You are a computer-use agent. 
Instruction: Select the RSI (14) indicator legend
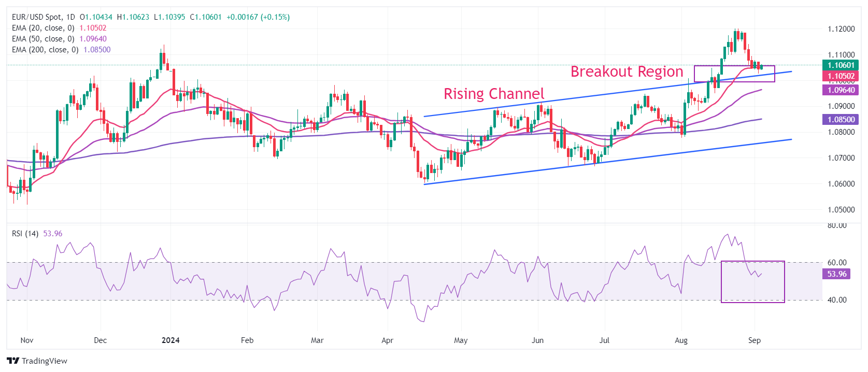coord(25,234)
